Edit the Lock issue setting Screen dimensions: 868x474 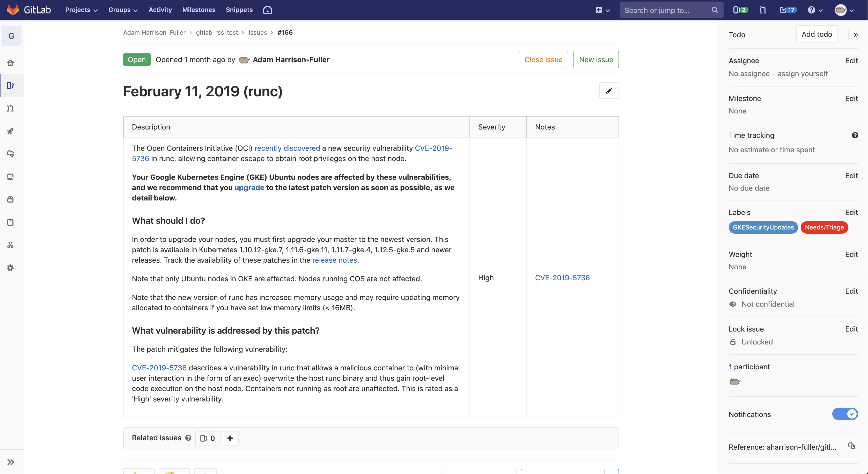pyautogui.click(x=851, y=329)
